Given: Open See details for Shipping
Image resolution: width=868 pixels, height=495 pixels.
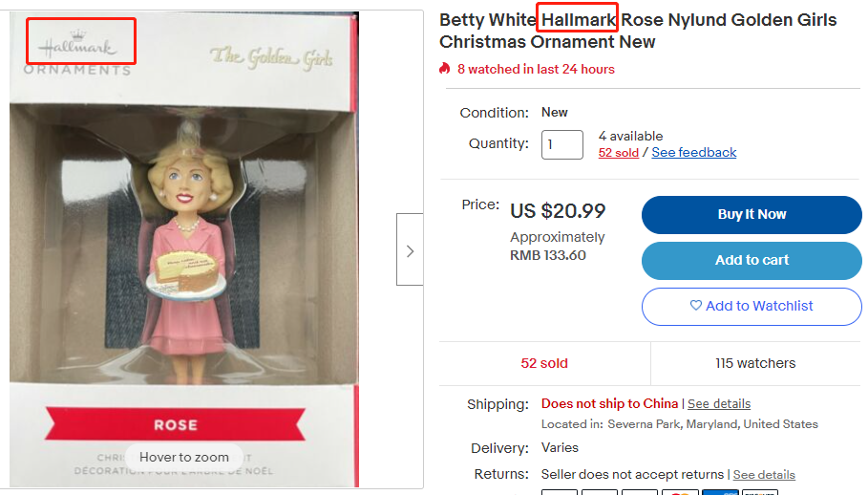Looking at the screenshot, I should tap(718, 404).
